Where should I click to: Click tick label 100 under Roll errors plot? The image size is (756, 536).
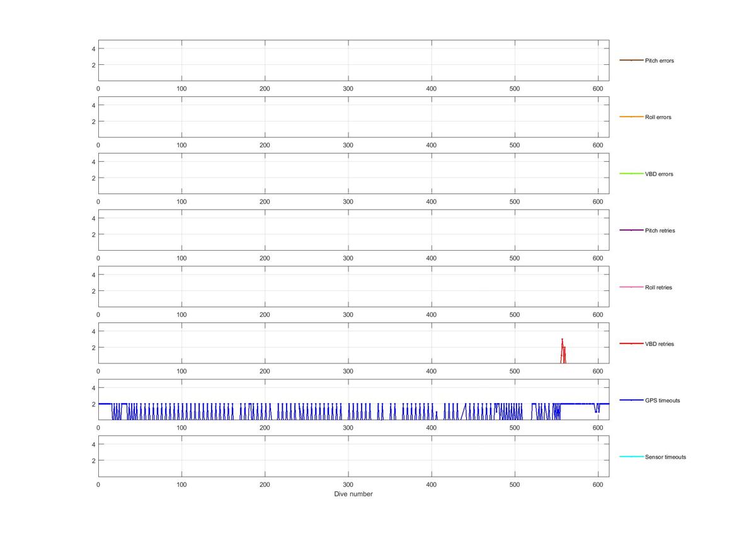click(x=181, y=145)
